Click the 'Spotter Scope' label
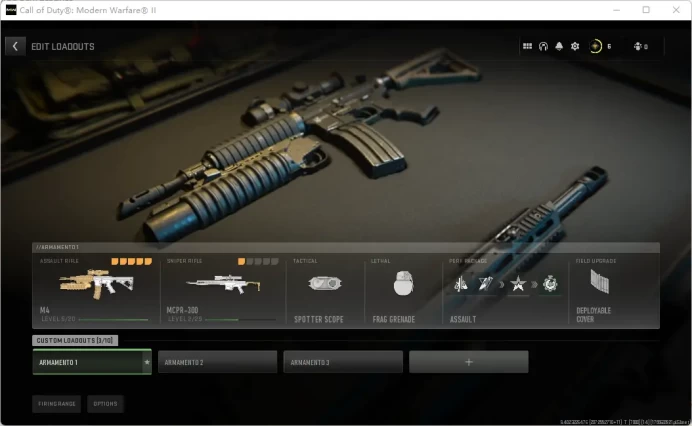This screenshot has height=426, width=692. point(319,319)
